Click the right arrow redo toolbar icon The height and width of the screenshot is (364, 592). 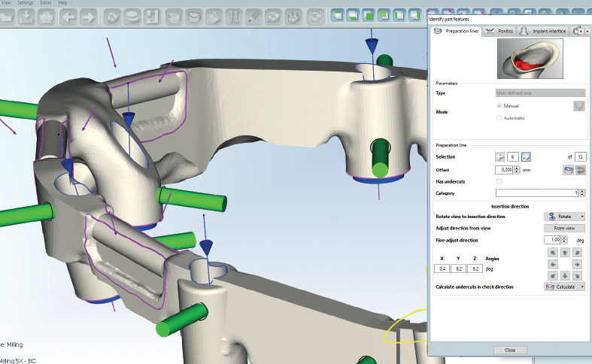[88, 16]
